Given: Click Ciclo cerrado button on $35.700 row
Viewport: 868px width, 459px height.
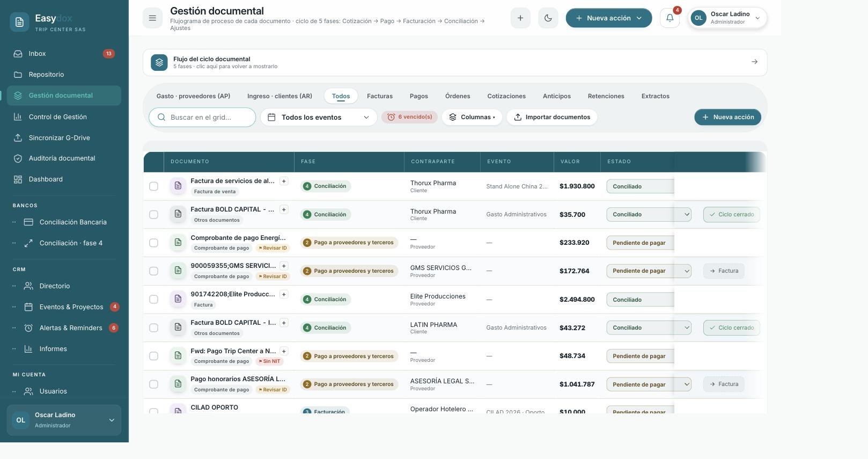Looking at the screenshot, I should 732,214.
